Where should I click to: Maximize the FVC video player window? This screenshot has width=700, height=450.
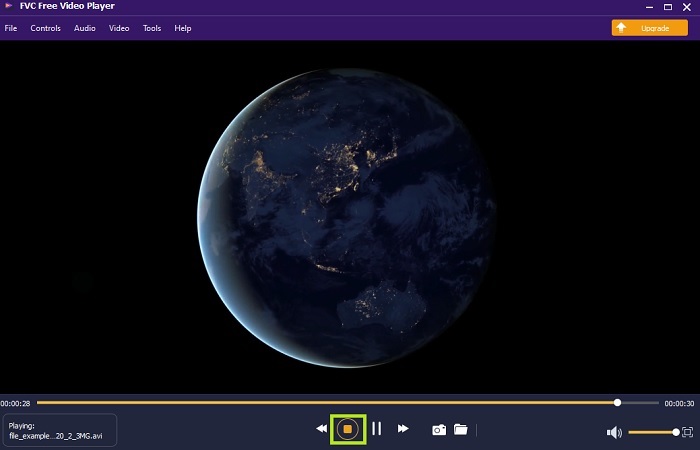point(667,6)
